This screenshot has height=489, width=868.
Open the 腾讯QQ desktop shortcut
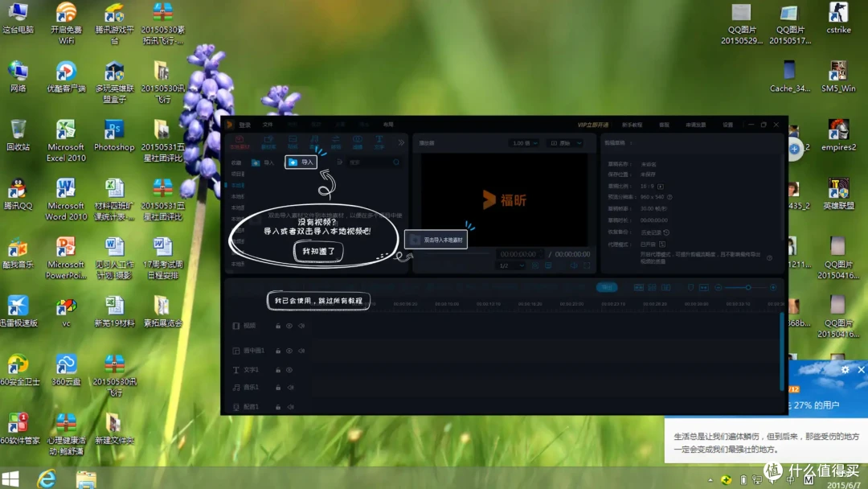pos(18,195)
